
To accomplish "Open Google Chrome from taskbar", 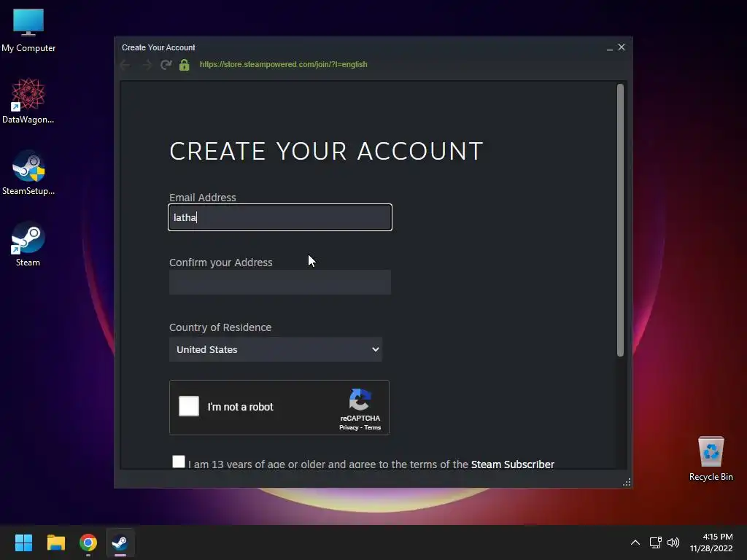I will pyautogui.click(x=88, y=542).
